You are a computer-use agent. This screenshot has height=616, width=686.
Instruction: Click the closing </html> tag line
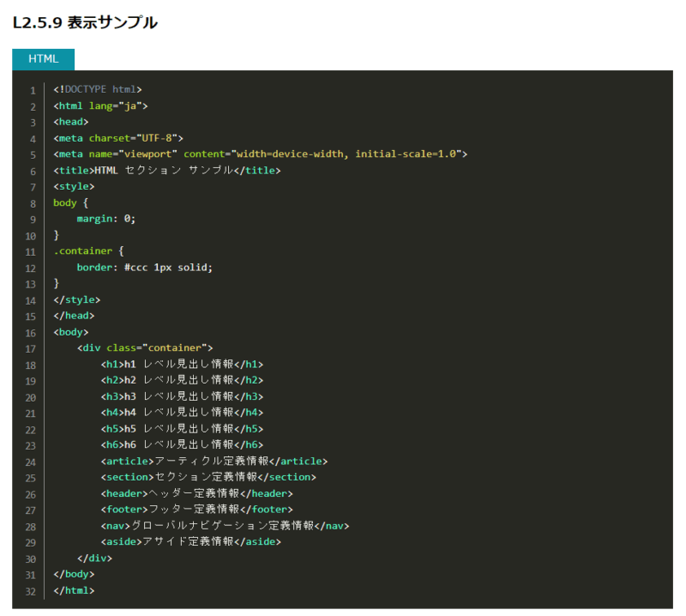point(74,591)
